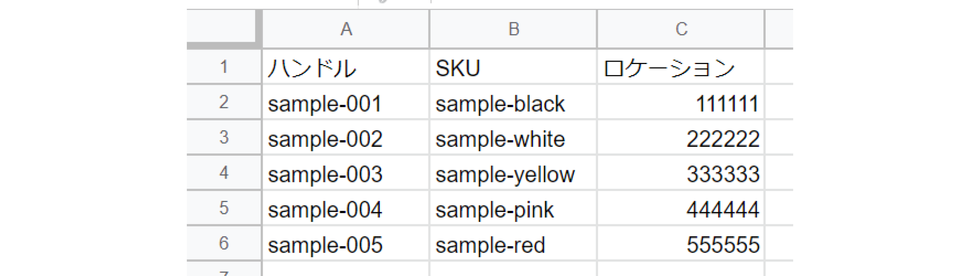980x276 pixels.
Task: Select the sample-red cell
Action: click(513, 244)
